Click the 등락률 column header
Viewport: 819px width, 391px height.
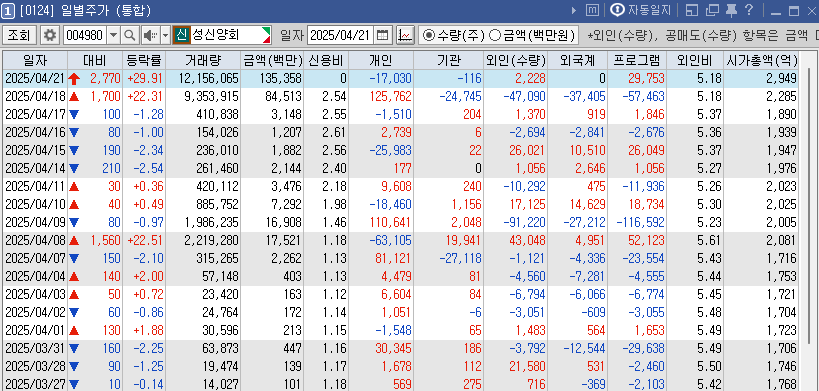(144, 61)
